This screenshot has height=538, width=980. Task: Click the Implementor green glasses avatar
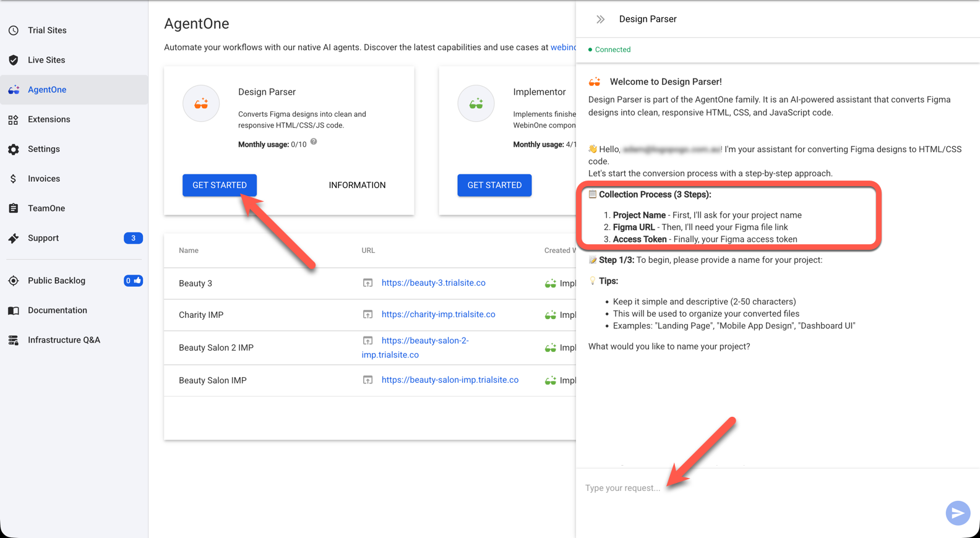click(476, 103)
